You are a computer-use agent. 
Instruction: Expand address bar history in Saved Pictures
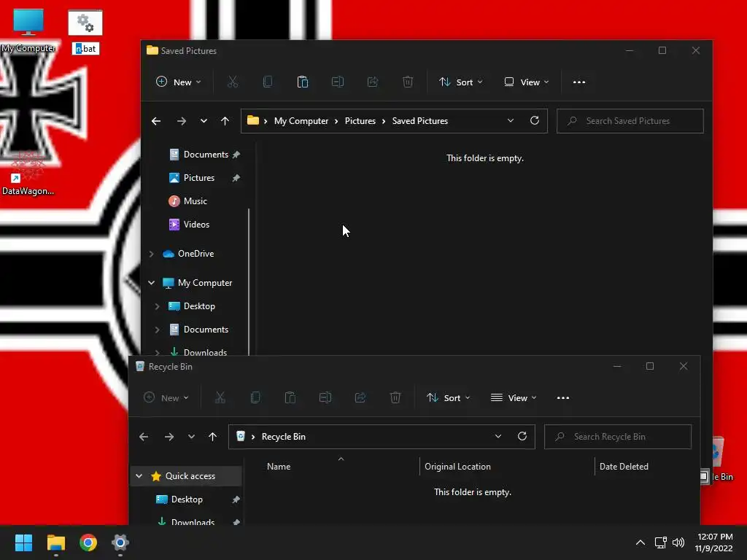click(510, 121)
